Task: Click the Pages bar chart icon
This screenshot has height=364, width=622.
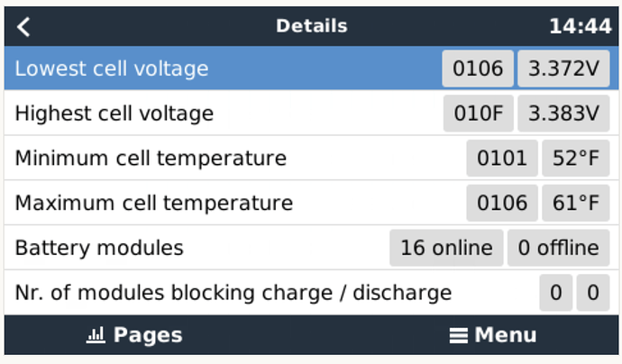Action: (x=96, y=335)
